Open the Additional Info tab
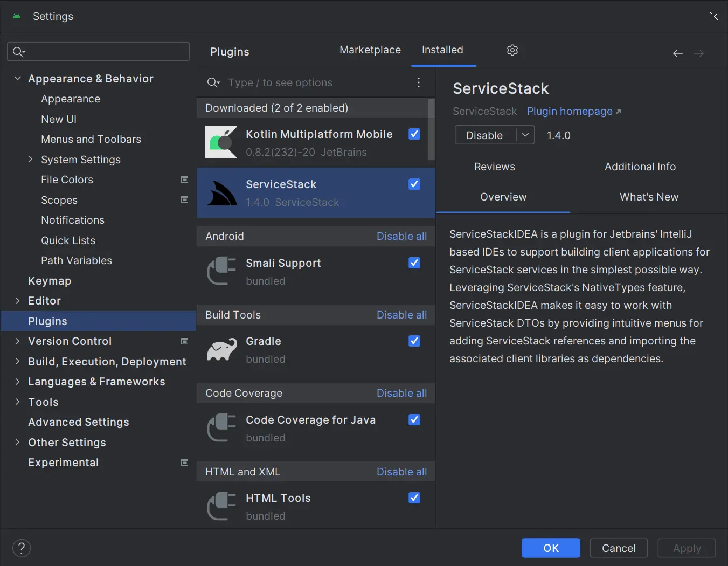Viewport: 728px width, 566px height. click(x=640, y=167)
